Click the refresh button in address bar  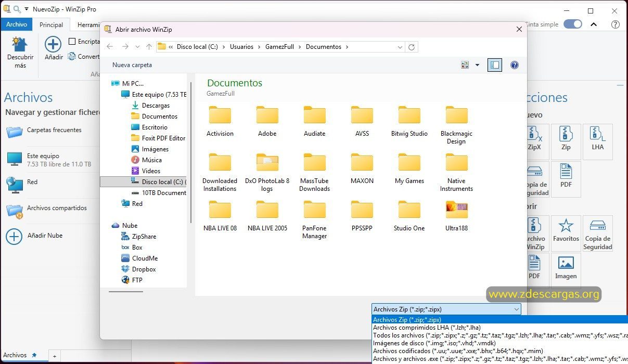pos(412,47)
